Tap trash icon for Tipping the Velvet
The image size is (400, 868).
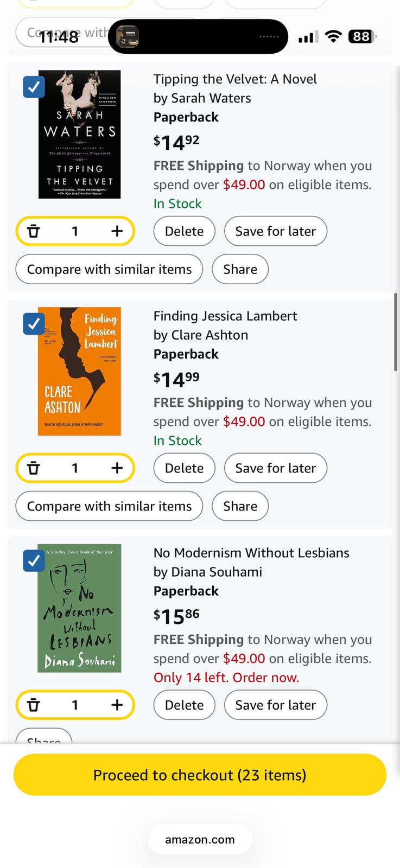coord(34,231)
